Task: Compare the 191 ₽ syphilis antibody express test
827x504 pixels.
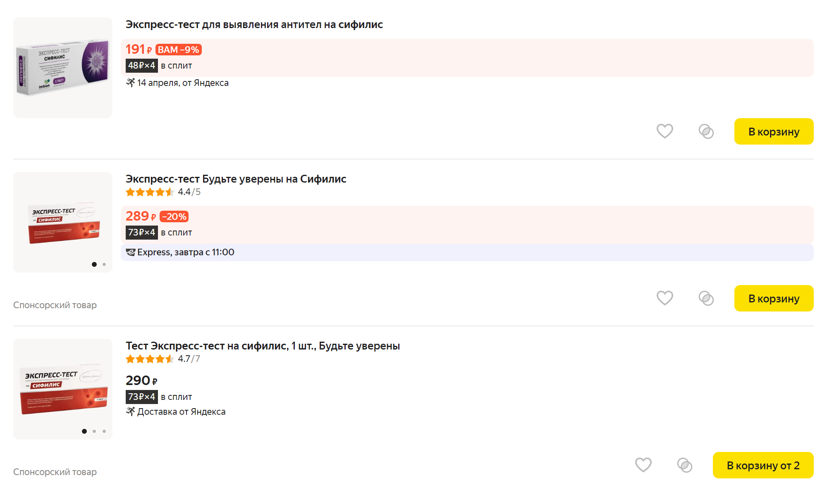Action: click(706, 131)
